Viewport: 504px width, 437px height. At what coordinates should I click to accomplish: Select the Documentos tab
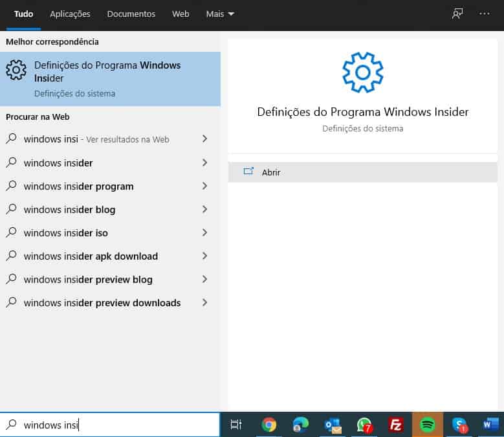[x=131, y=14]
